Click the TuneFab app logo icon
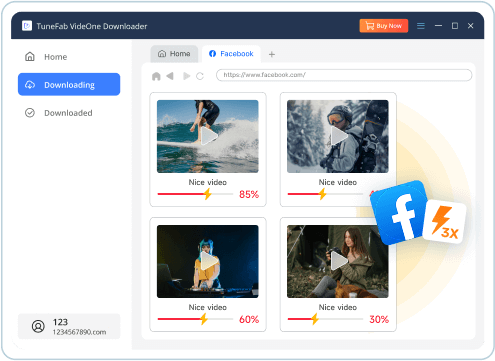The image size is (495, 361). coord(27,26)
